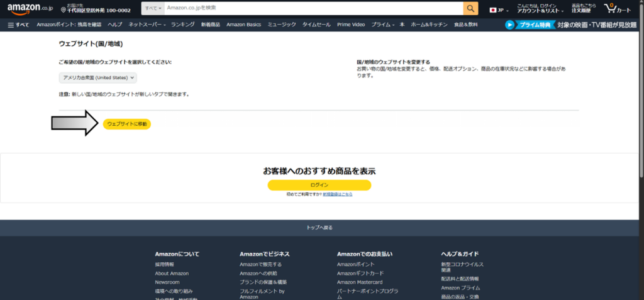Open the 本 nav item
Screen dimensions: 644x300
[402, 25]
